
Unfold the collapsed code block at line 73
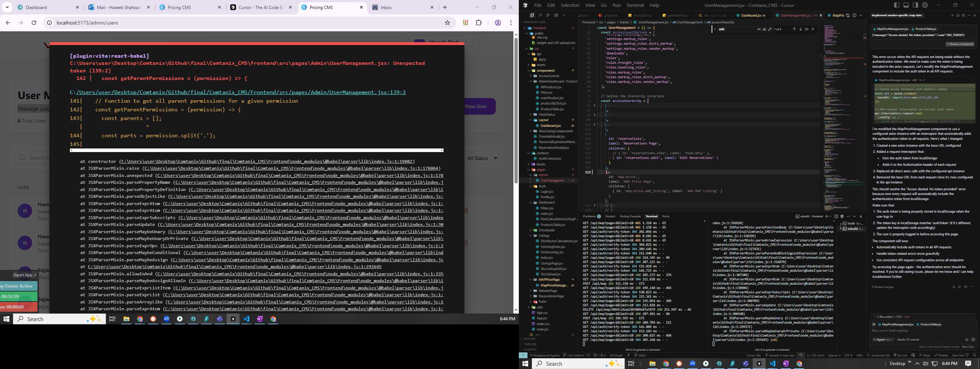594,105
